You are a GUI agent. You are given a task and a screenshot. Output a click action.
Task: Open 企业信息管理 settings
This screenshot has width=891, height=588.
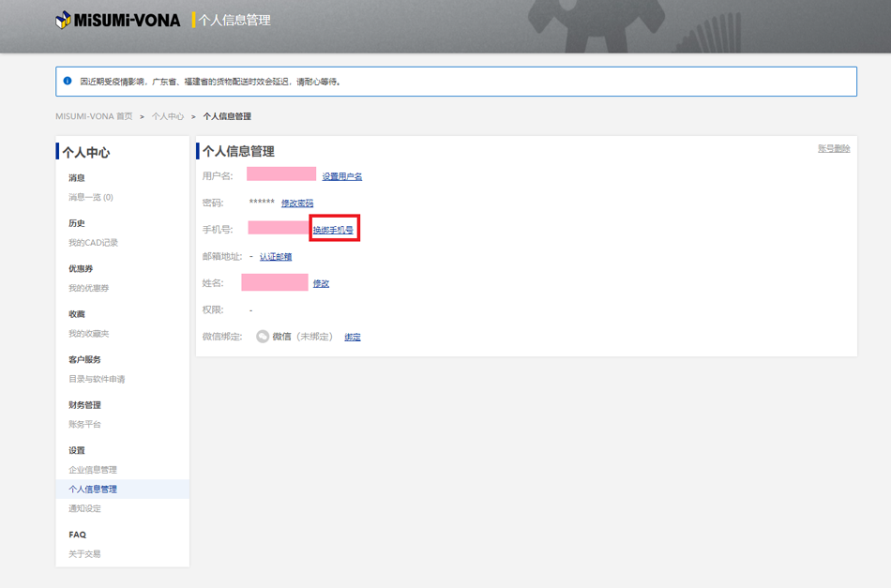93,470
